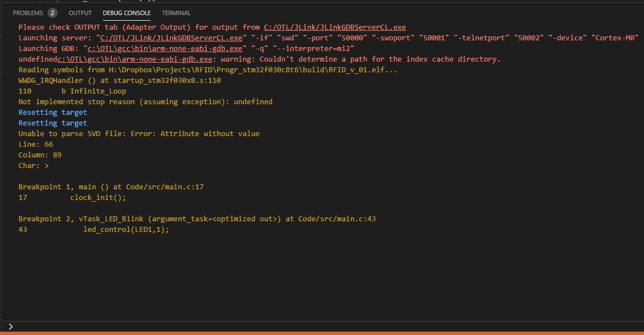Screen dimensions: 644x335
Task: Select the 'Breakpoint 1, main ()' line
Action: [111, 187]
